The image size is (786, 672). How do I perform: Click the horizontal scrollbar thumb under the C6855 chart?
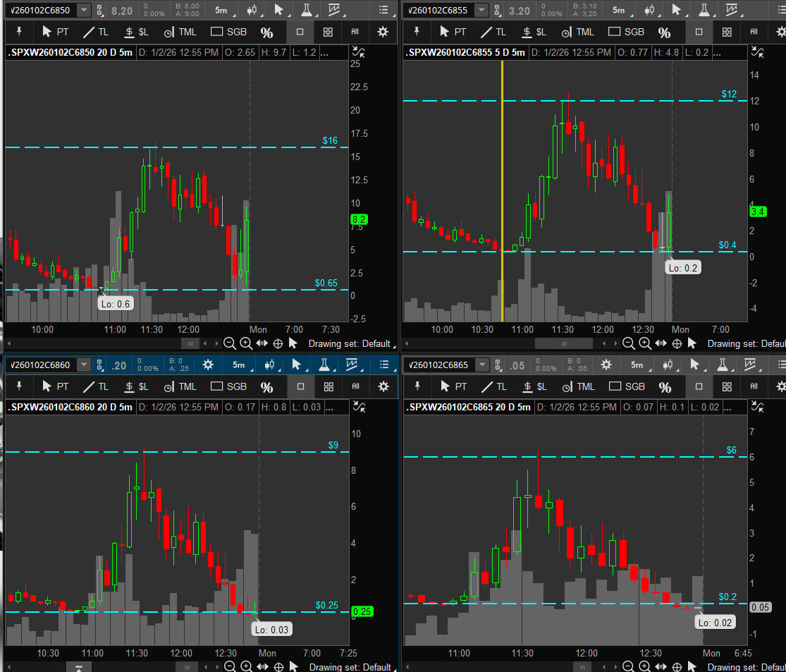(564, 343)
